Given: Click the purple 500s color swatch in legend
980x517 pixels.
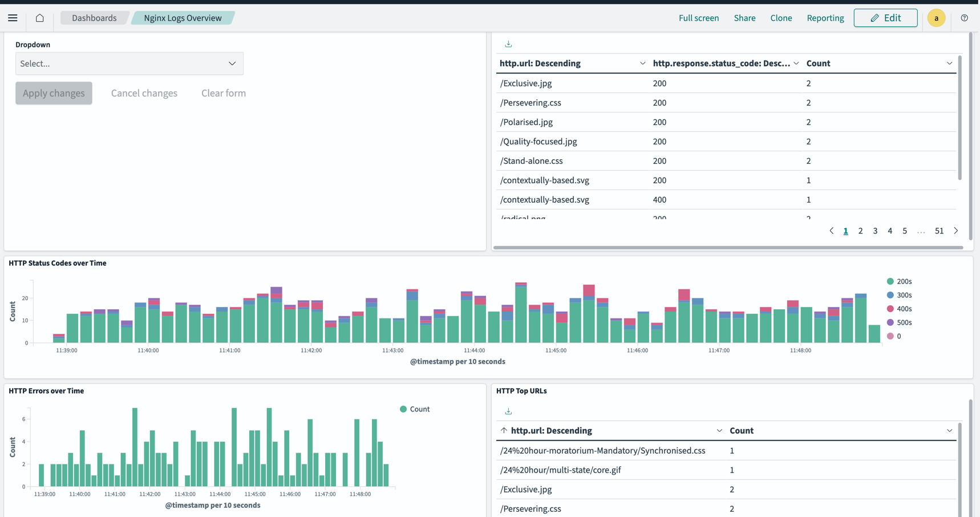Looking at the screenshot, I should point(889,322).
